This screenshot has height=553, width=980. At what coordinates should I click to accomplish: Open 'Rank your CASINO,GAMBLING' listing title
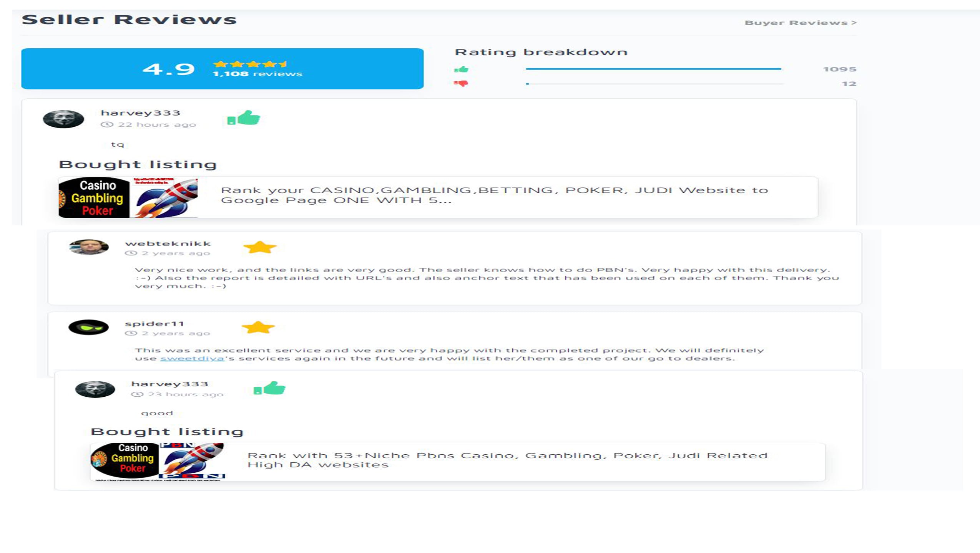pyautogui.click(x=494, y=195)
